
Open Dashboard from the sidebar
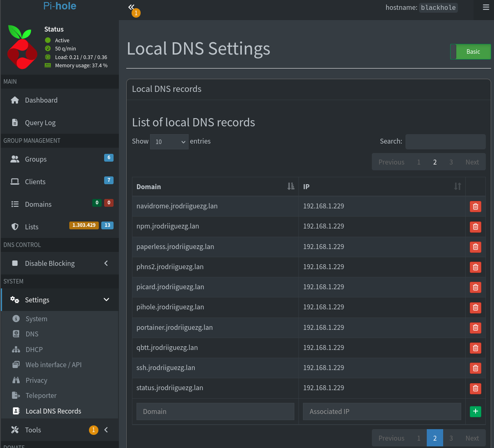coord(59,100)
